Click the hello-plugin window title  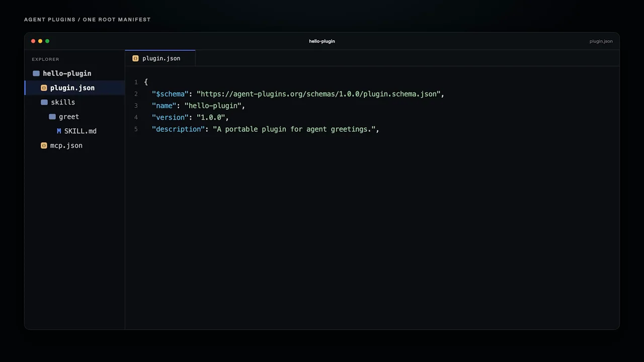322,41
